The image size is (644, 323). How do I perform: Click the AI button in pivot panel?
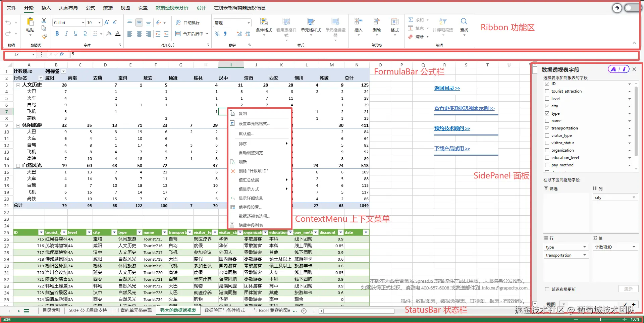(x=619, y=69)
